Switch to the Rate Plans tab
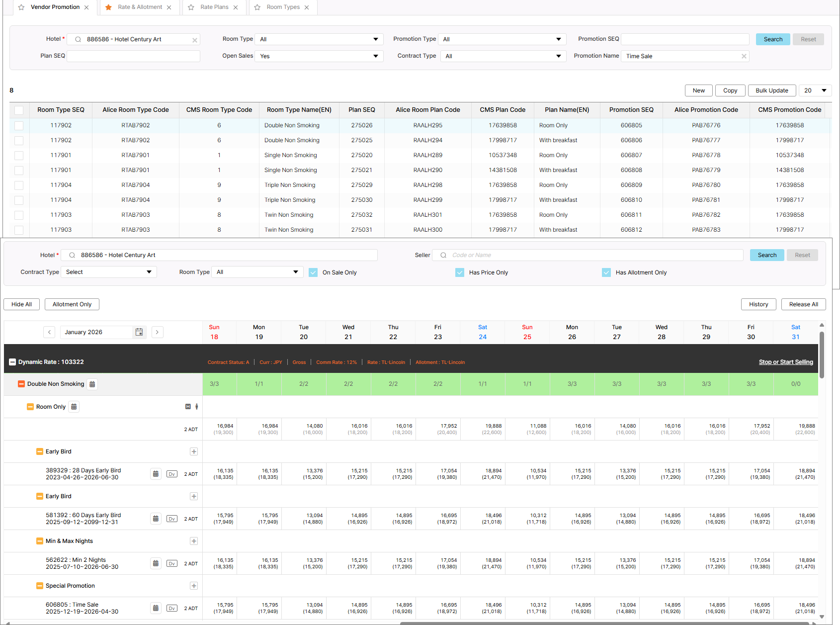Viewport: 840px width, 625px height. point(214,7)
